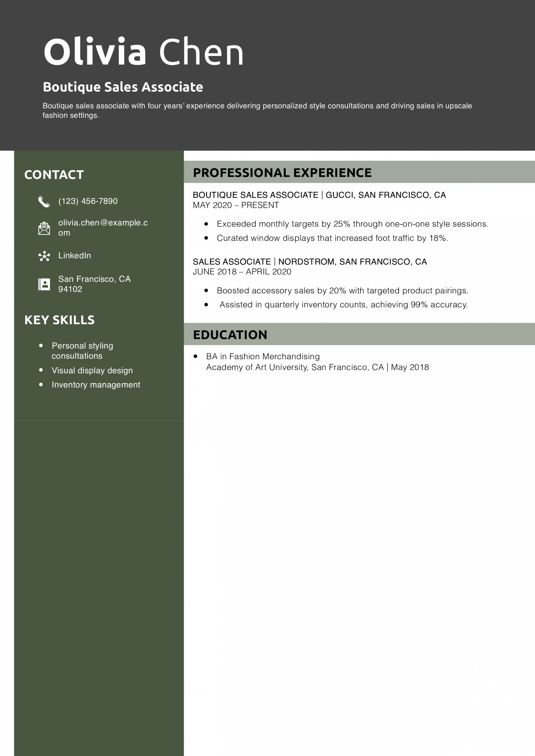Viewport: 535px width, 756px height.
Task: Open the LinkedIn link
Action: pyautogui.click(x=75, y=256)
